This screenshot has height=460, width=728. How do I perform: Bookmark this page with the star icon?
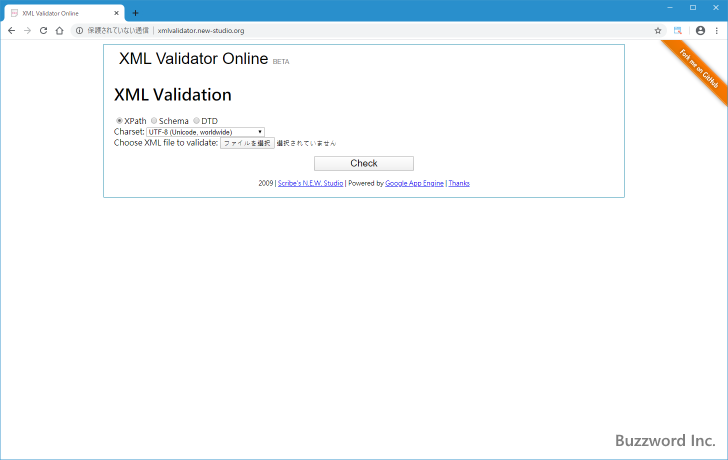pos(658,30)
